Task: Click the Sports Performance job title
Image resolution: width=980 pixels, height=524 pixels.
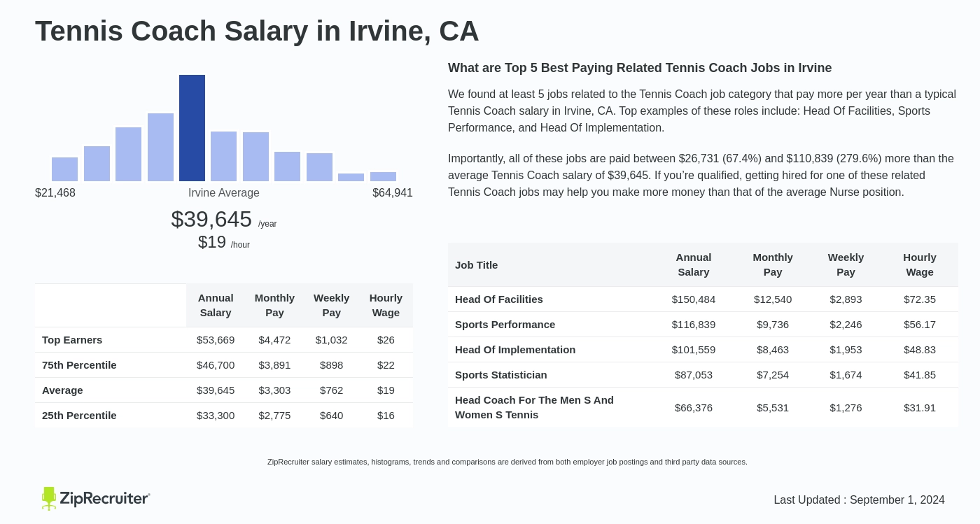Action: click(x=505, y=325)
